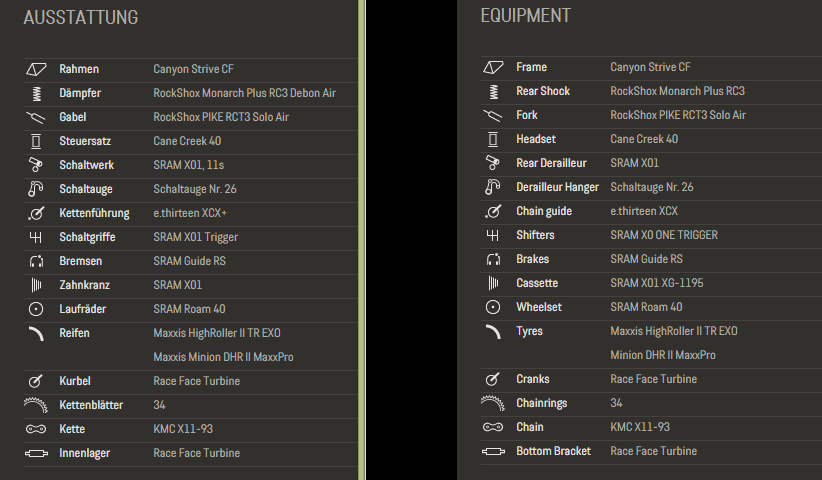822x480 pixels.
Task: Click the cassette icon beside Cassette
Action: (493, 283)
